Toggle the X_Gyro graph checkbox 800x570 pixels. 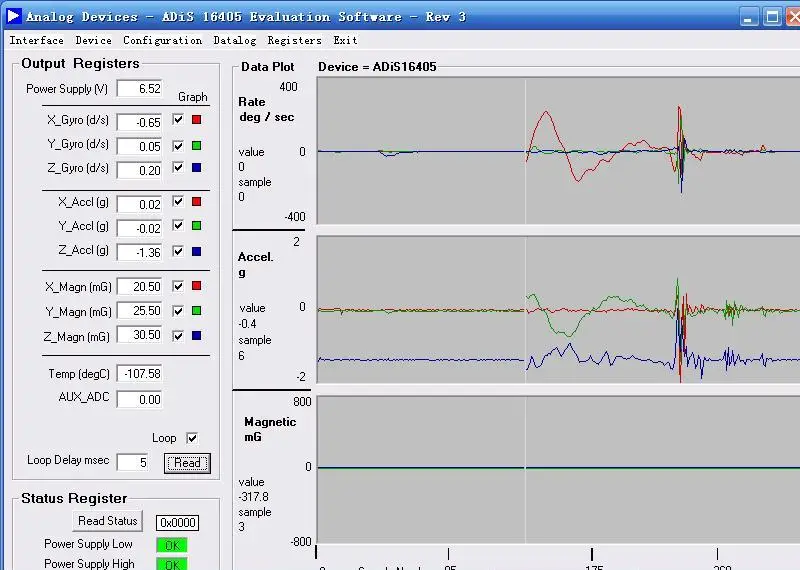click(x=178, y=120)
